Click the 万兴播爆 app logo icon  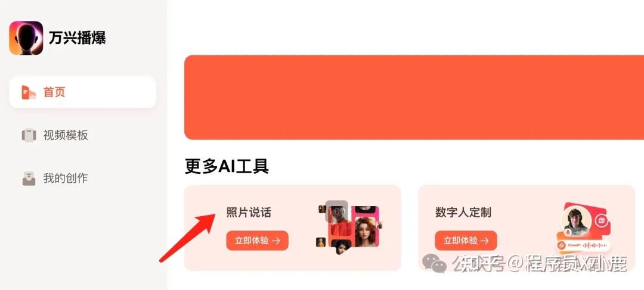point(26,38)
